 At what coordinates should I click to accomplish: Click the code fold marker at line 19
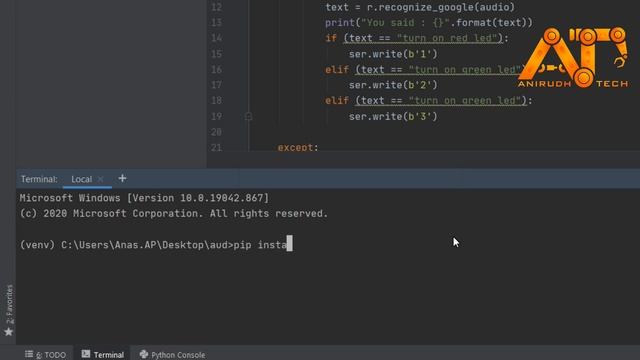(248, 117)
